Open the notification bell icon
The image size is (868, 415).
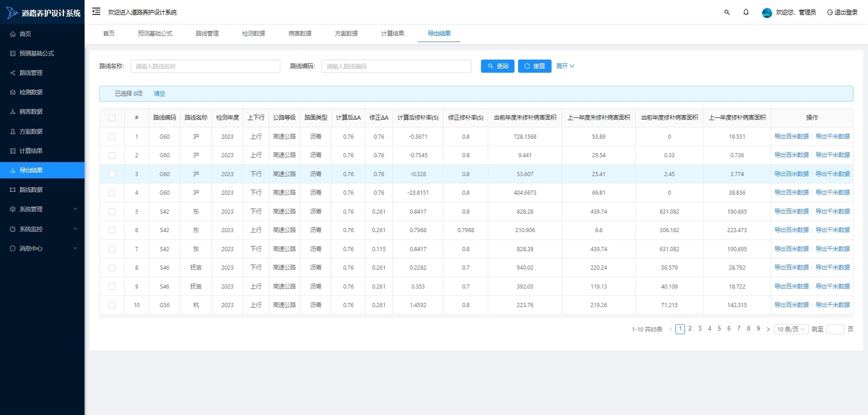[x=746, y=12]
